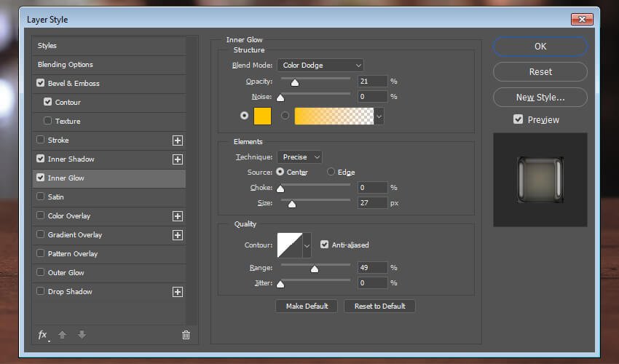Select the gradient radio button
Image resolution: width=619 pixels, height=364 pixels.
point(285,116)
